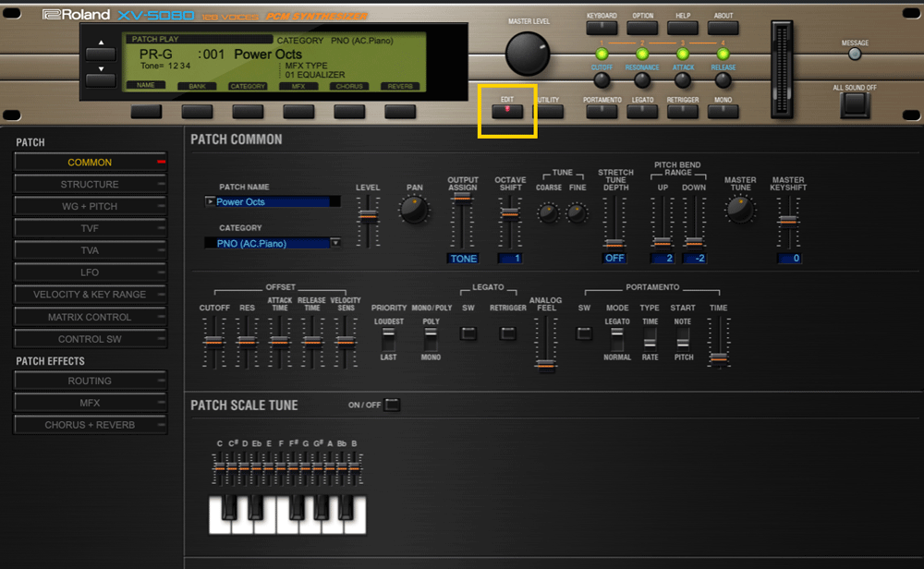924x569 pixels.
Task: Click the top-panel Cutoff knob
Action: pos(602,80)
